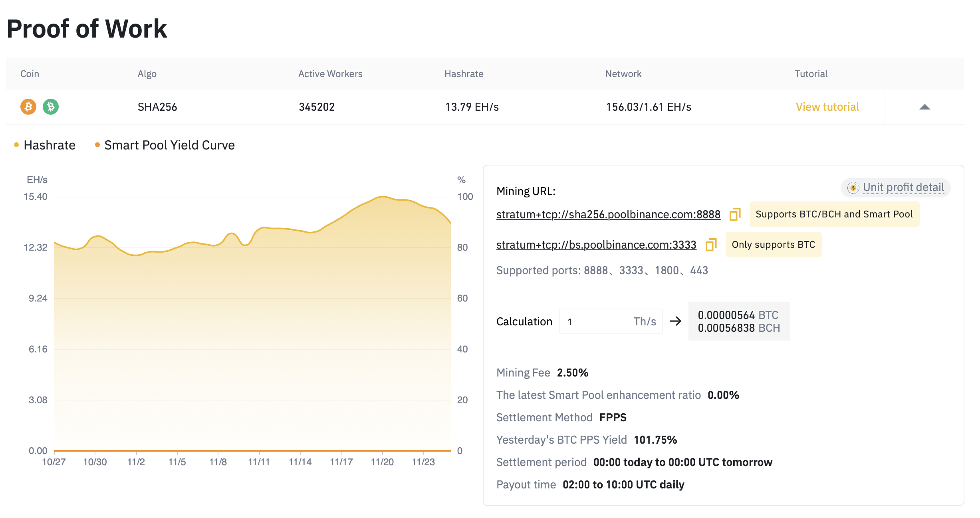The height and width of the screenshot is (518, 980).
Task: Click the Hashrate column header
Action: [x=464, y=74]
